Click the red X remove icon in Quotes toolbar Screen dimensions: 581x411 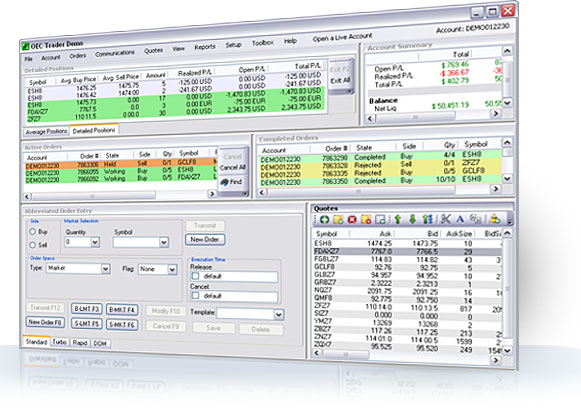pos(352,219)
